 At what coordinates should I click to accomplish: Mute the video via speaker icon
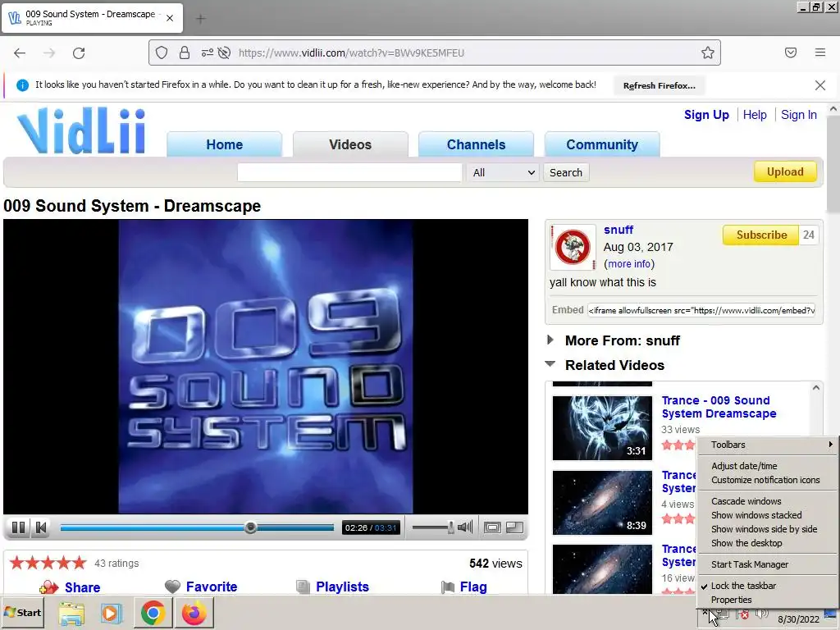click(465, 527)
